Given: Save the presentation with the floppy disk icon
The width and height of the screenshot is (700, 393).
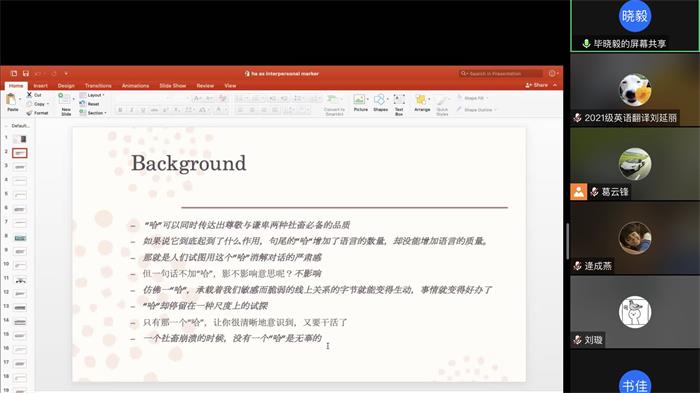Looking at the screenshot, I should [x=25, y=73].
